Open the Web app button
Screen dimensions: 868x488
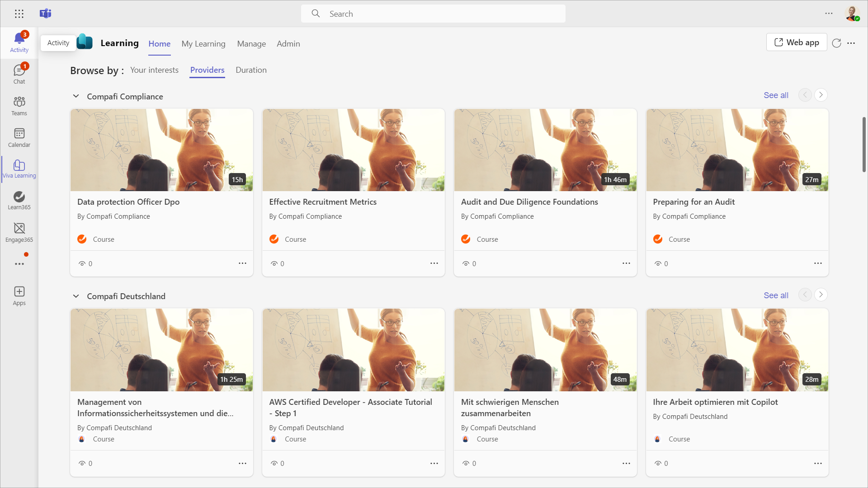pos(797,42)
